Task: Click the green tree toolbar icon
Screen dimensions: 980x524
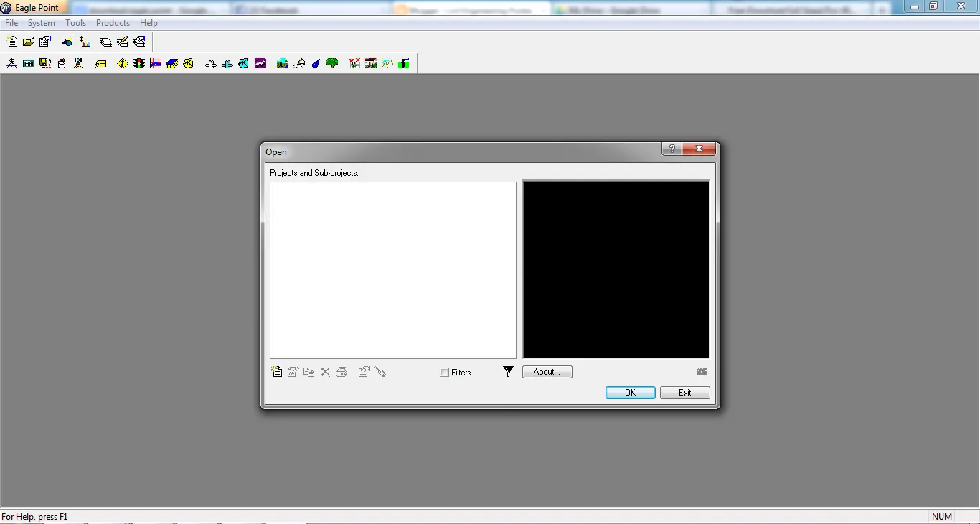Action: click(332, 63)
